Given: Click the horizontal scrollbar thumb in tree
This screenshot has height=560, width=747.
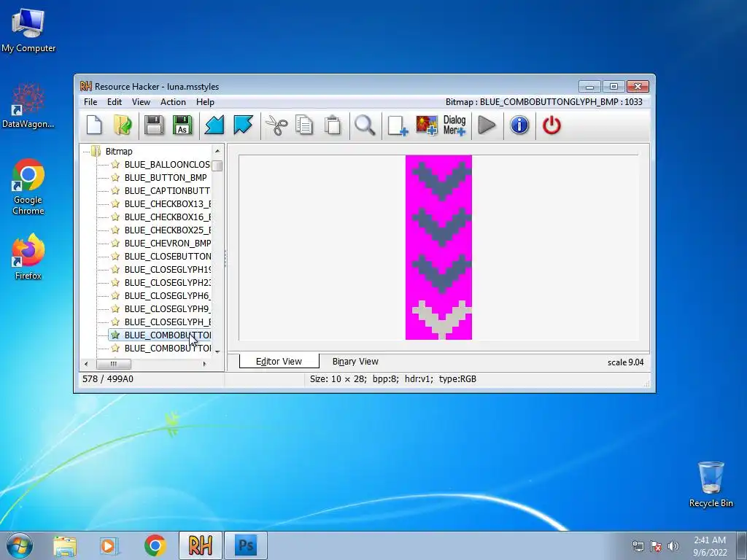Looking at the screenshot, I should [x=113, y=364].
